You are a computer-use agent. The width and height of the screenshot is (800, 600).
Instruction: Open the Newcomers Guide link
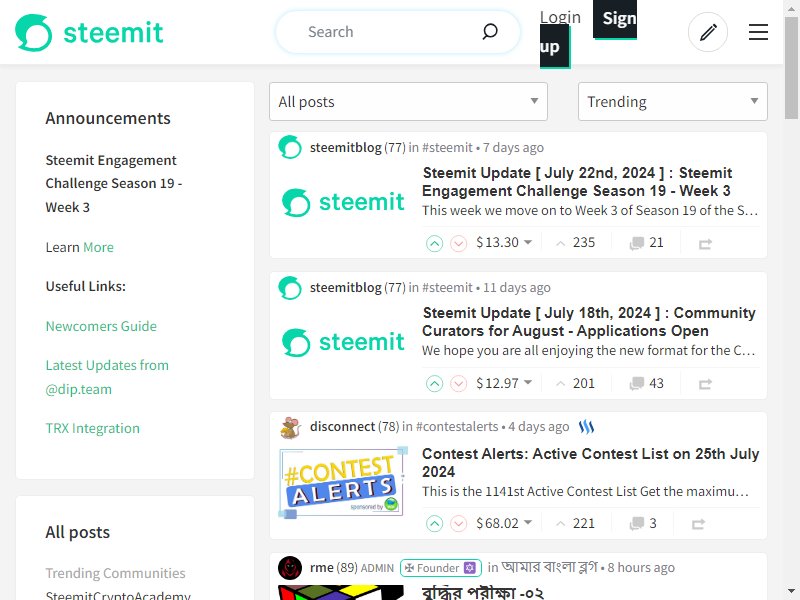pyautogui.click(x=101, y=326)
